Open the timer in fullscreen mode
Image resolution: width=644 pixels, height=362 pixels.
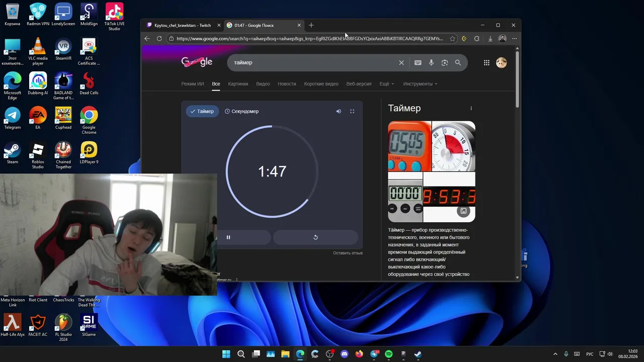click(352, 111)
